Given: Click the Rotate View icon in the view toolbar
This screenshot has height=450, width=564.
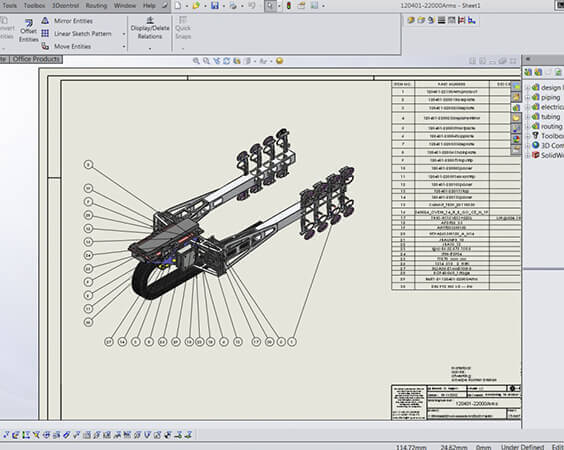Looking at the screenshot, I should point(226,61).
